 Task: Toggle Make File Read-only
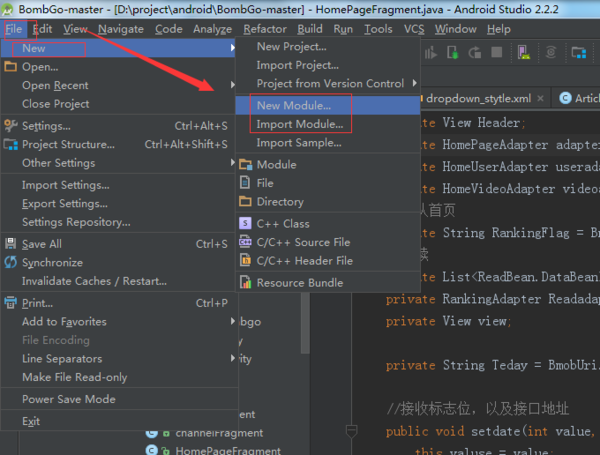(x=119, y=377)
